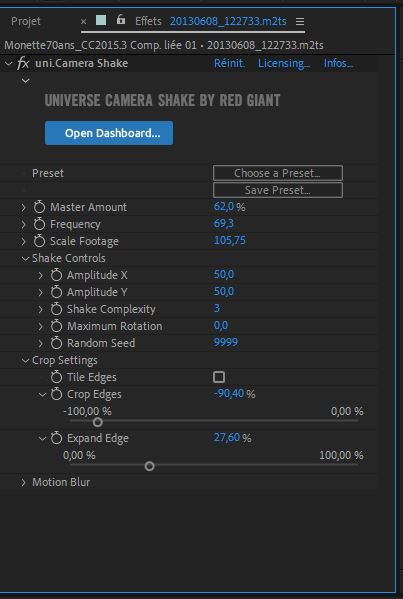403x599 pixels.
Task: Toggle the Amplitude X stopwatch
Action: 56,275
